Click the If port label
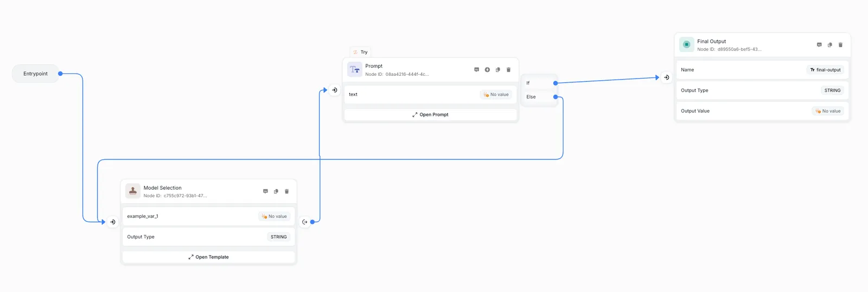The width and height of the screenshot is (868, 292). click(528, 83)
